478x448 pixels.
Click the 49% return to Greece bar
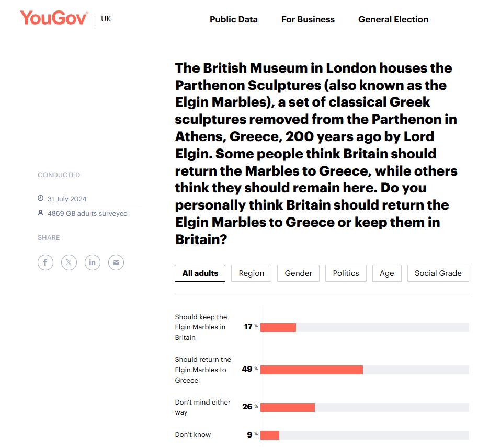click(x=312, y=370)
